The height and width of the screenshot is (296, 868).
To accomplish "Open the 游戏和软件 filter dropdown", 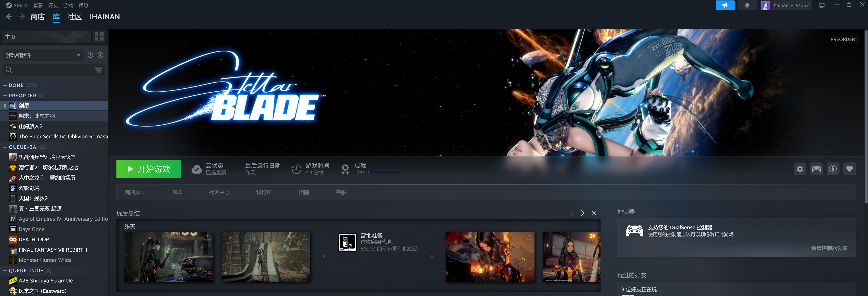I will 43,55.
